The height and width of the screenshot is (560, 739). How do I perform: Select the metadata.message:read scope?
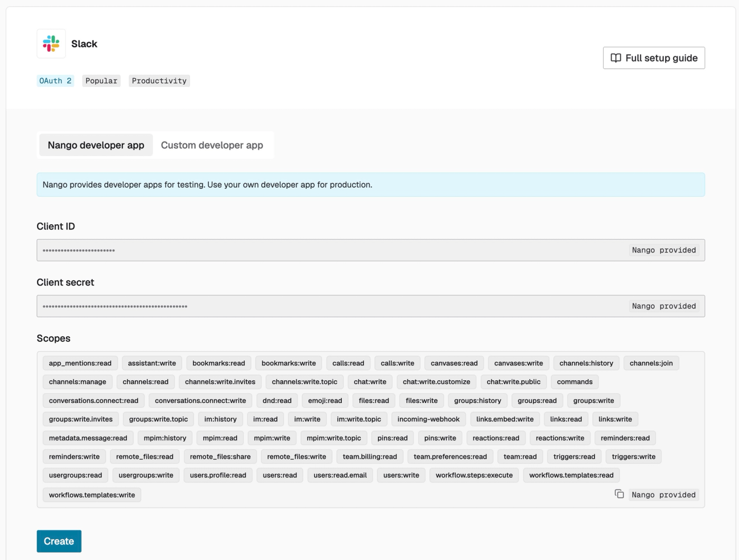point(88,438)
